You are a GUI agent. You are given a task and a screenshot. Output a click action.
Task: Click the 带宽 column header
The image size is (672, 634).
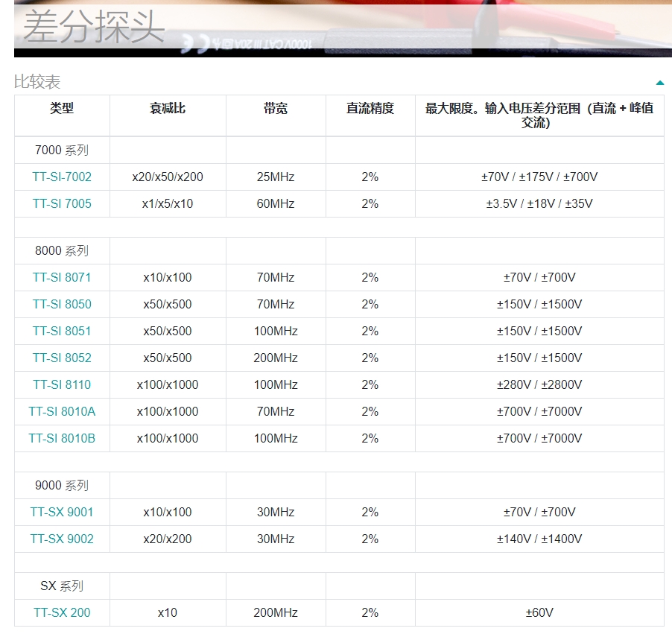[x=276, y=108]
